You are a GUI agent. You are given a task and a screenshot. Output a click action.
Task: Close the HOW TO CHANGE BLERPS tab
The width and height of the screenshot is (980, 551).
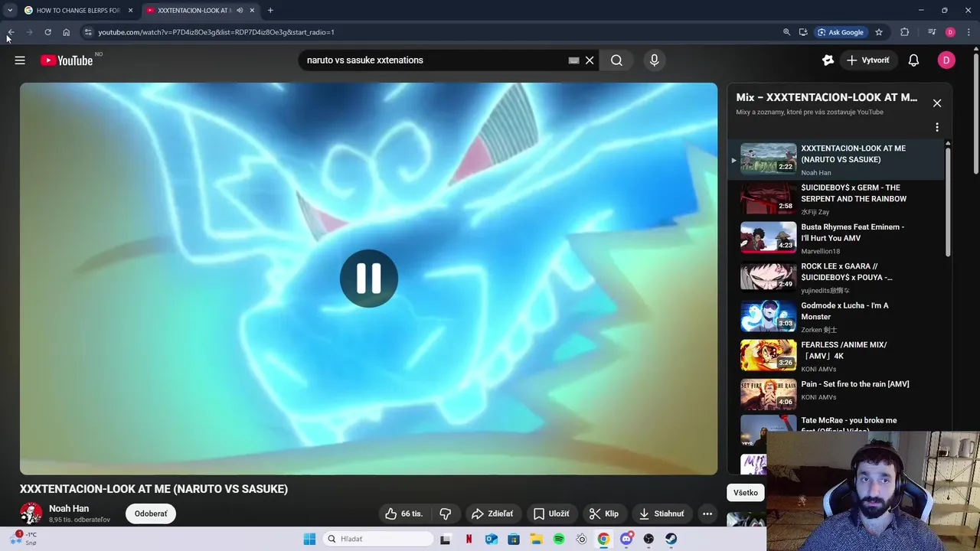tap(130, 11)
